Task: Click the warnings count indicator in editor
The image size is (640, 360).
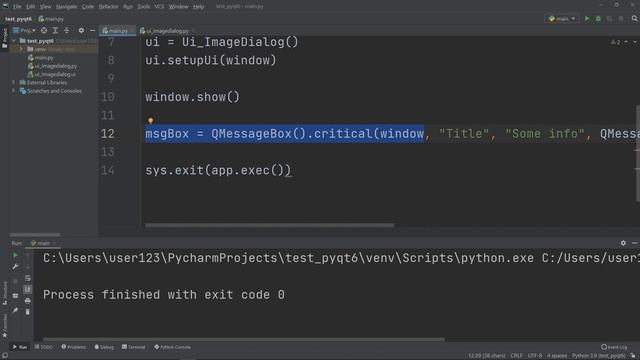Action: tap(616, 42)
